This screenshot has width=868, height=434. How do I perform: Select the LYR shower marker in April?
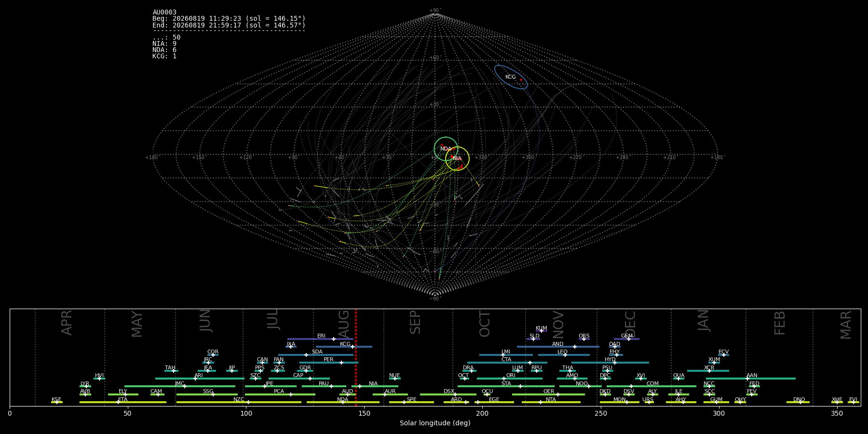coord(86,386)
